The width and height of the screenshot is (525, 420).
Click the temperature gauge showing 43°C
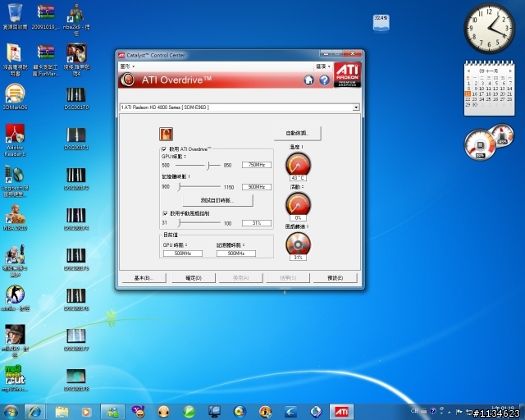tap(298, 167)
